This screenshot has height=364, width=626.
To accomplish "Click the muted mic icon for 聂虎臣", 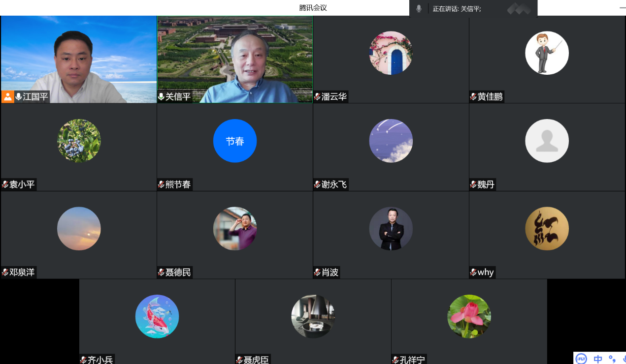I will click(239, 360).
